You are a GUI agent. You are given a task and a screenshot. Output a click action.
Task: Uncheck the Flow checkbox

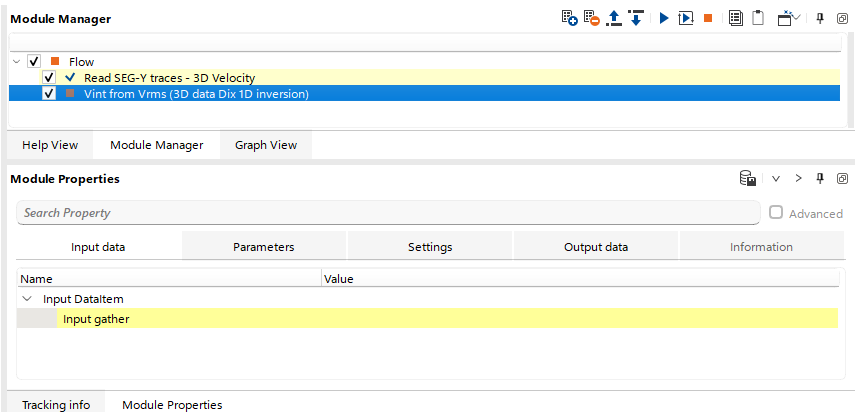click(x=34, y=62)
